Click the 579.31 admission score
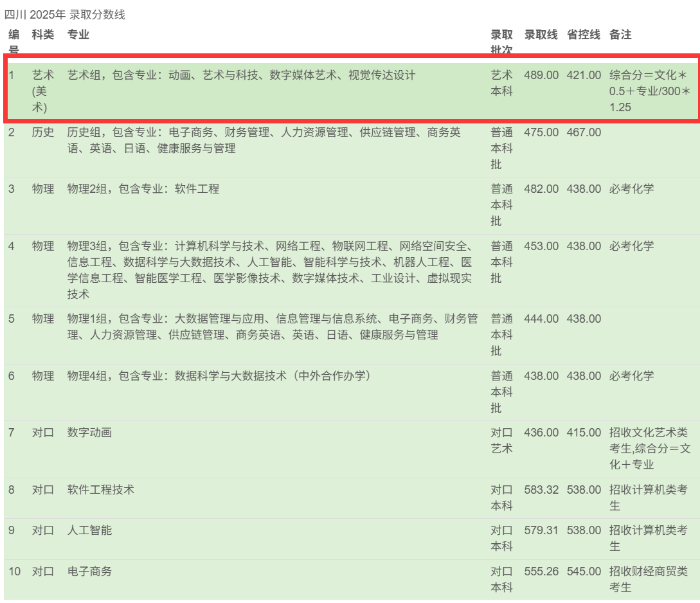 pos(541,530)
